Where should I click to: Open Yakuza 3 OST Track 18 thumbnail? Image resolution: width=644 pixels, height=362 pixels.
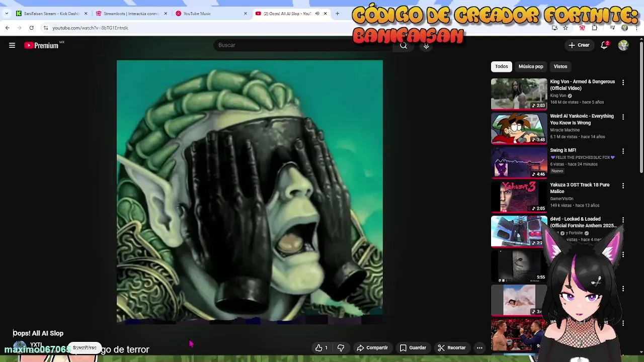coord(519,197)
